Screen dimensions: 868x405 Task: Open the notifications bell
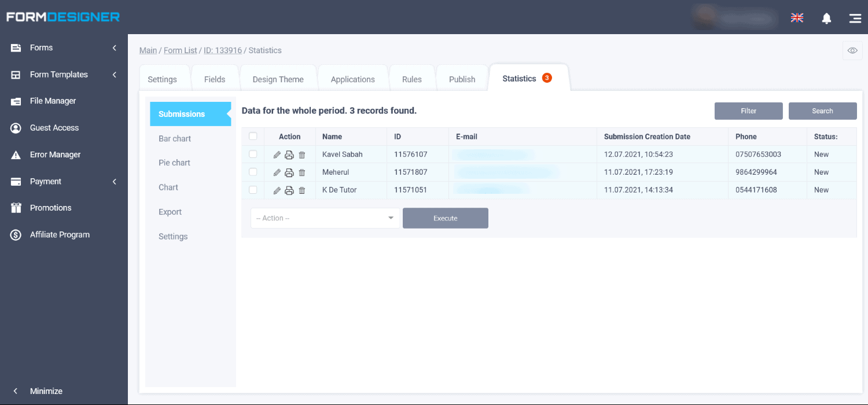click(826, 18)
